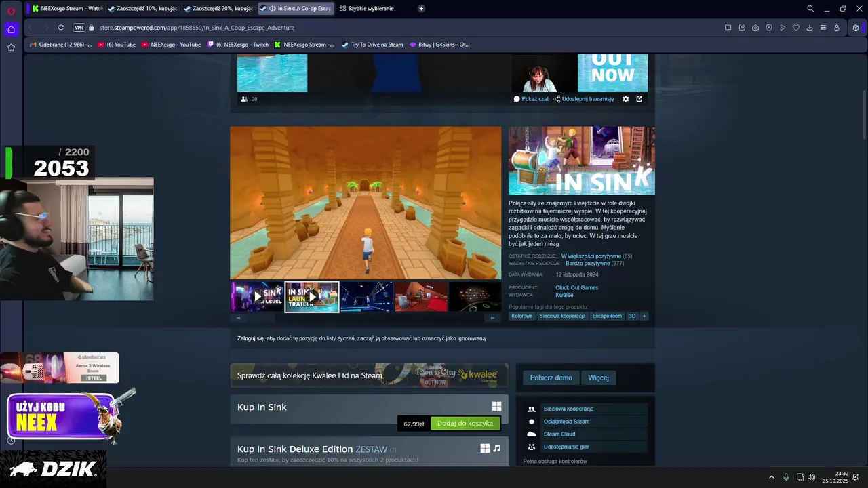Go back using the browser back arrow
Viewport: 868px width, 488px height.
[31, 28]
